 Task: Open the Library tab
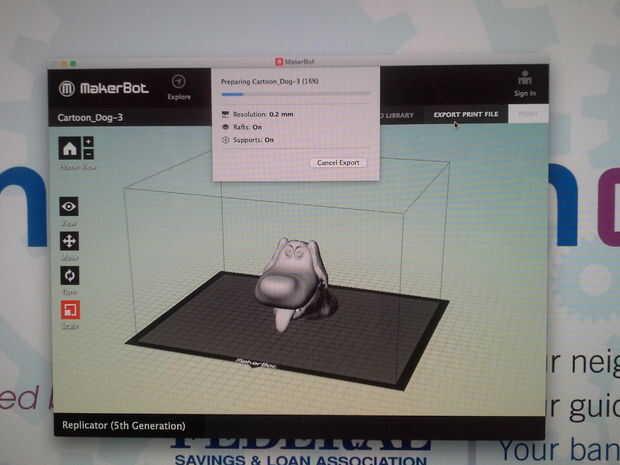tap(397, 115)
